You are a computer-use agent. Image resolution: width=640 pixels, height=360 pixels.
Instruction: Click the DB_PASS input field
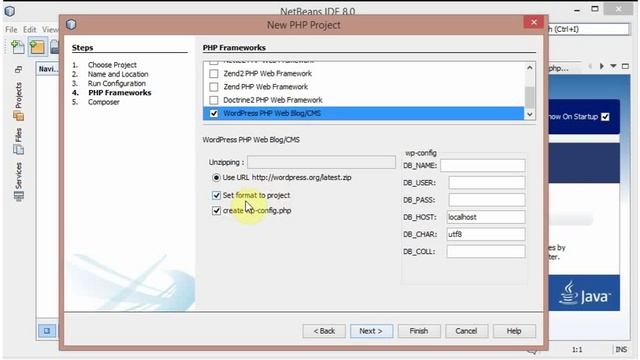pyautogui.click(x=487, y=200)
